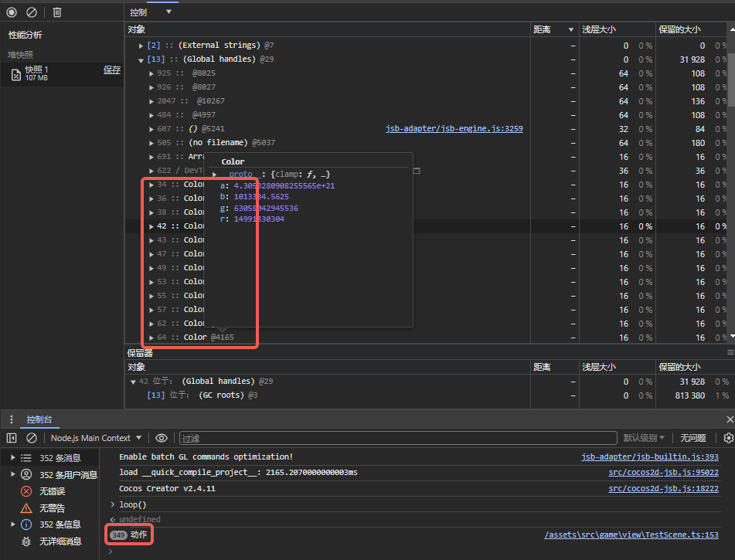Open src/cocos2d-jsb.js:18222 link
This screenshot has height=560, width=735.
663,488
